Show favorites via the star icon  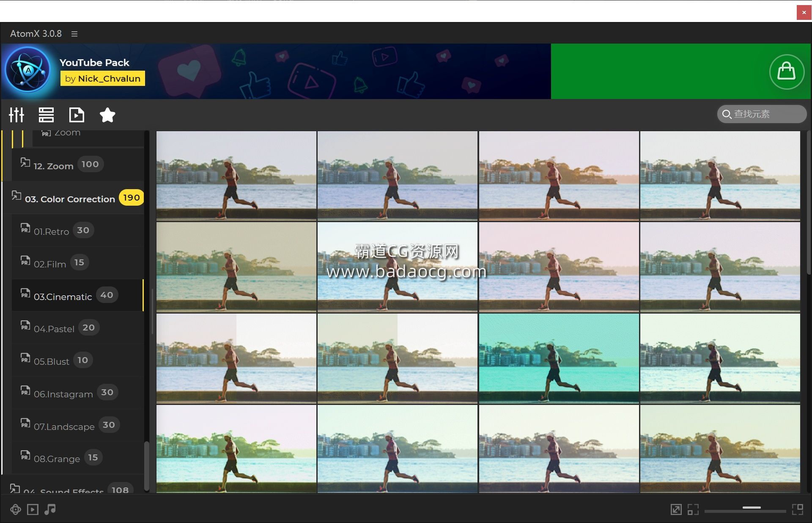coord(107,115)
